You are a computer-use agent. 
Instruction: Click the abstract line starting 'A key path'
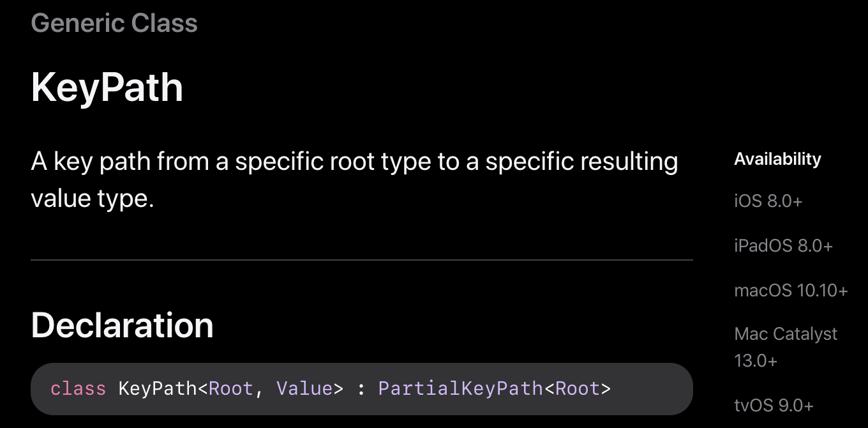point(354,162)
